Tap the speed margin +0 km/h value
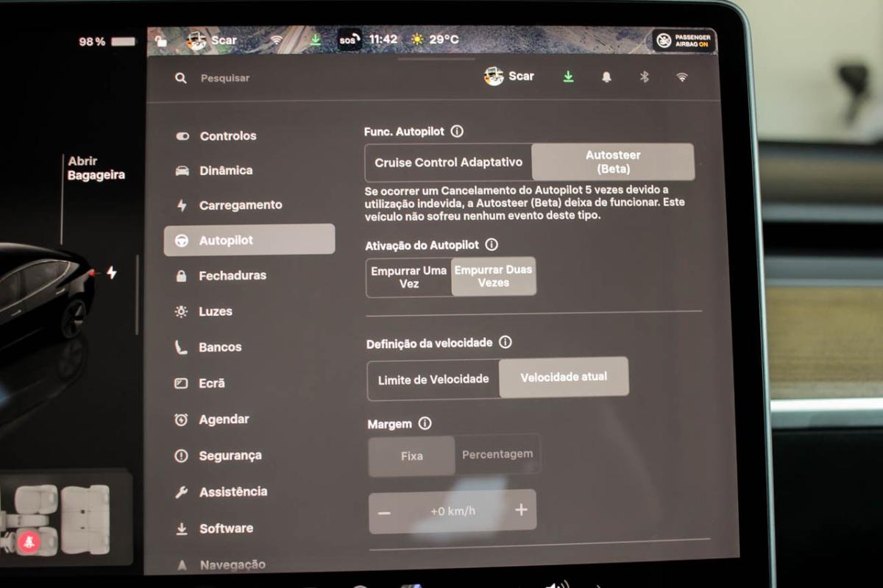Screen dimensions: 883x588 pyautogui.click(x=453, y=511)
